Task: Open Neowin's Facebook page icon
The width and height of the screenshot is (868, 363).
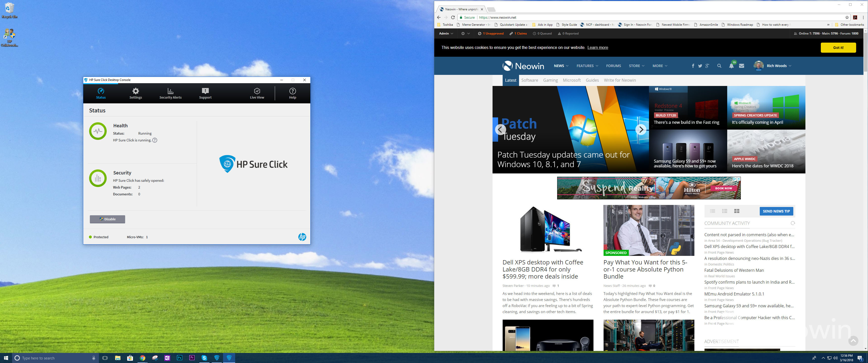Action: coord(693,66)
